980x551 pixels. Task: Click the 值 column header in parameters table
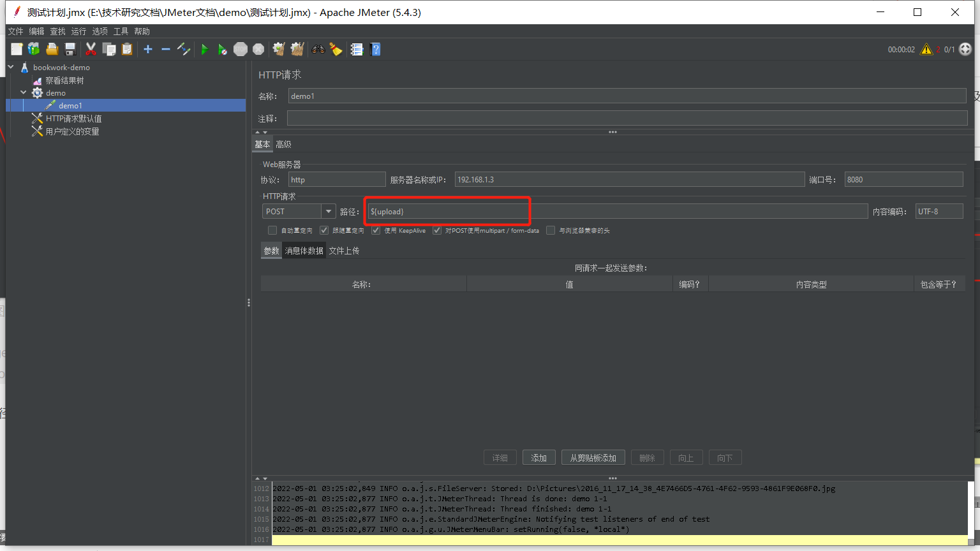[x=570, y=284]
